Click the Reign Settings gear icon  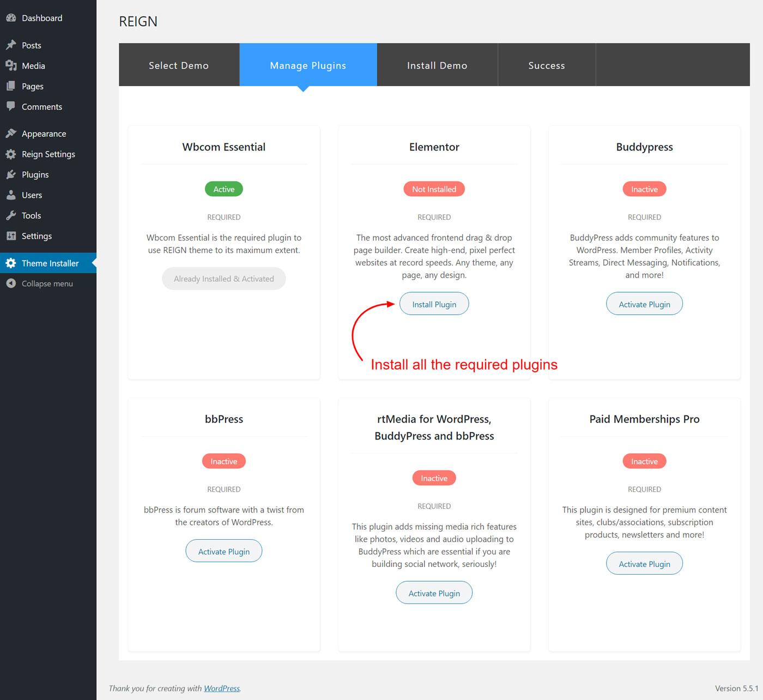(11, 154)
